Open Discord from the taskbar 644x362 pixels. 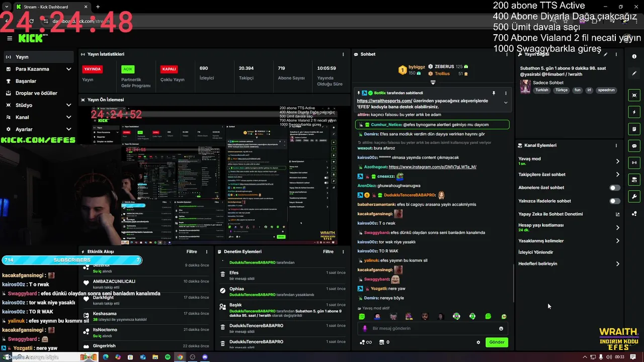[205, 357]
